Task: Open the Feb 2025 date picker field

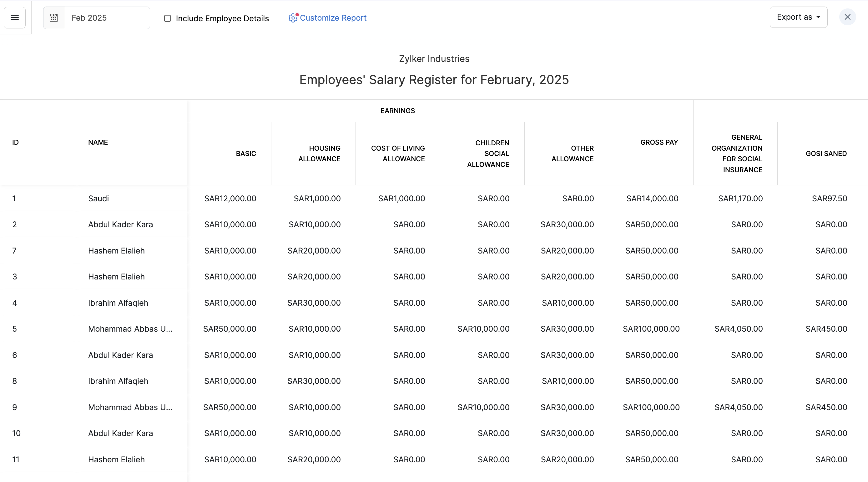Action: coord(107,18)
